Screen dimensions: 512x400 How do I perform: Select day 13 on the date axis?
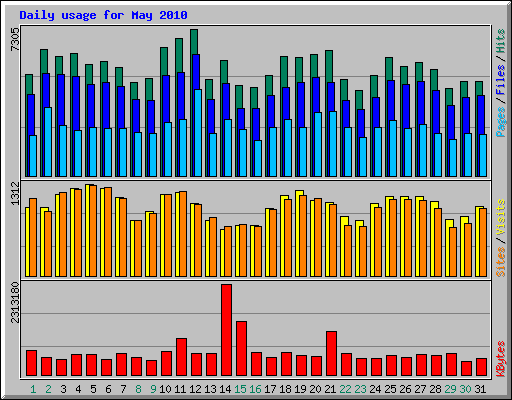pyautogui.click(x=210, y=389)
